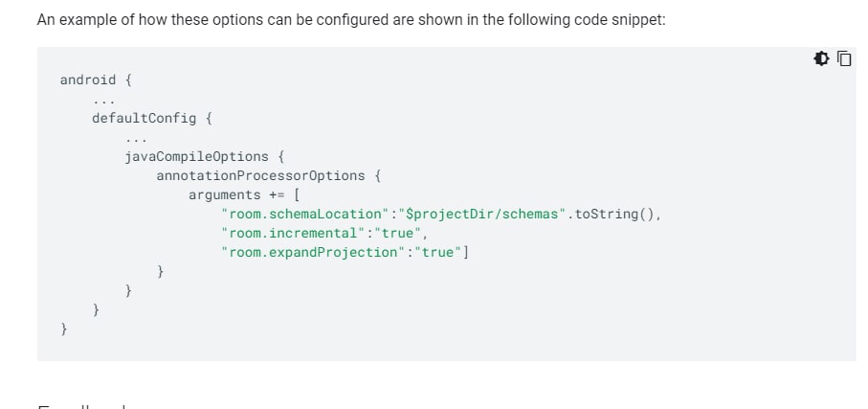868x409 pixels.
Task: Click the "room.schemaLocation" string
Action: [305, 214]
